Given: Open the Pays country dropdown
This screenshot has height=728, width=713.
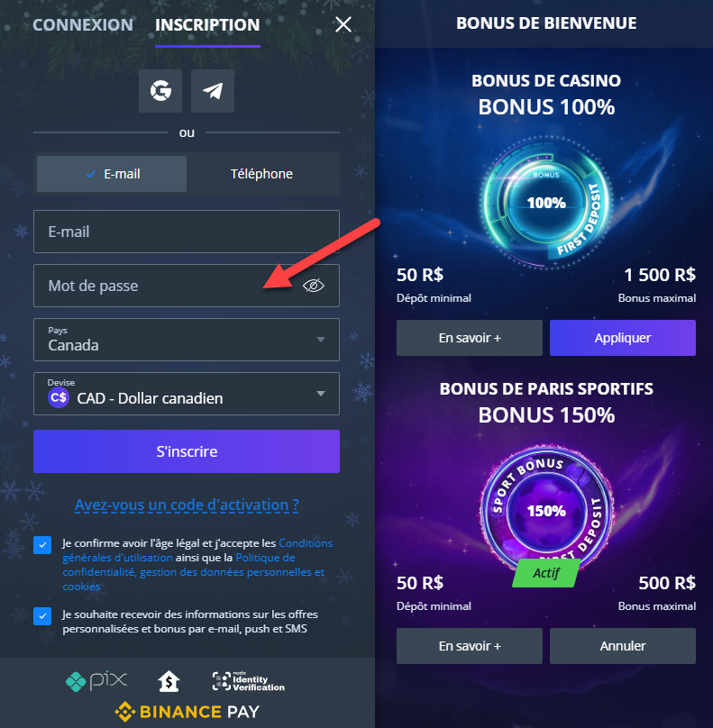Looking at the screenshot, I should point(187,340).
